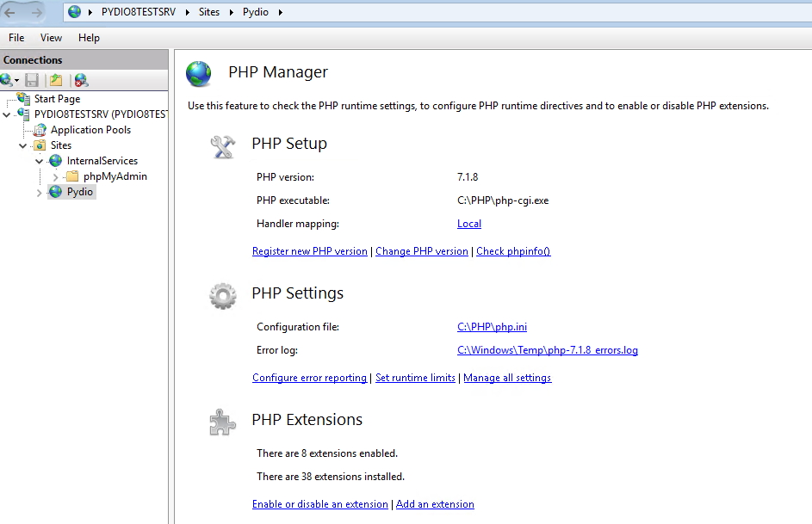Click the PHP Manager page title
The height and width of the screenshot is (524, 812).
pos(278,72)
